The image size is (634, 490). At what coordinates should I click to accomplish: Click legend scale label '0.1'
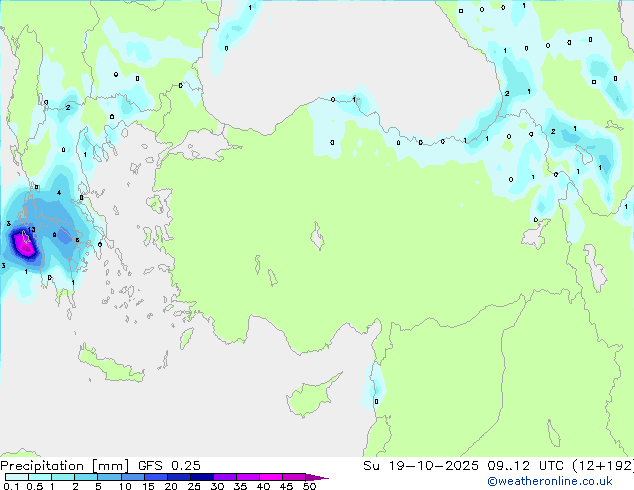(x=11, y=486)
